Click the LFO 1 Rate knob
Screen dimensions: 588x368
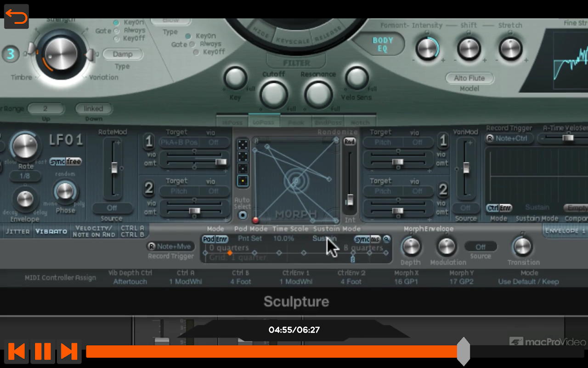tap(26, 146)
